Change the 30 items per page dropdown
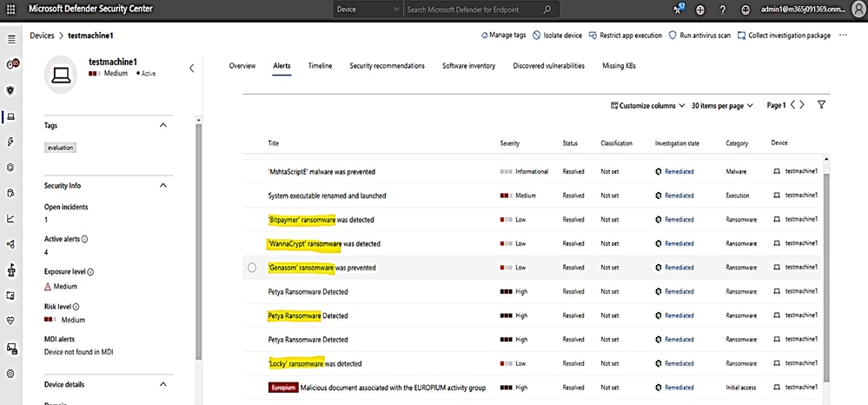This screenshot has height=405, width=868. coord(722,105)
